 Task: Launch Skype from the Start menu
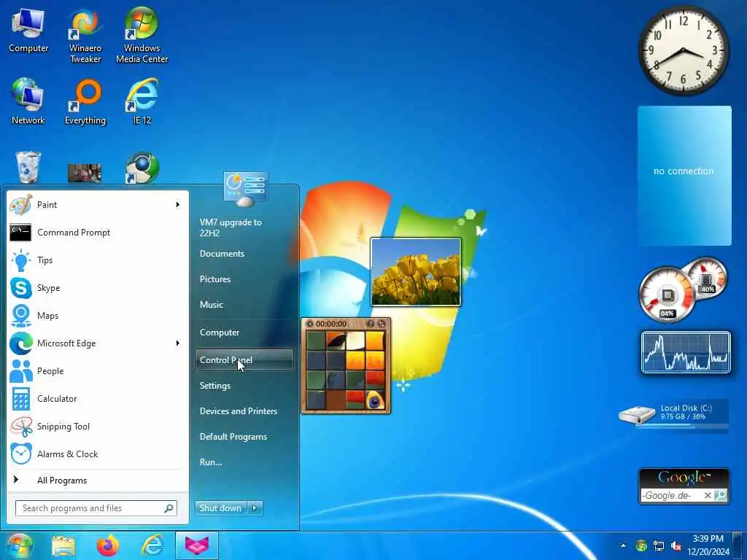click(x=98, y=287)
